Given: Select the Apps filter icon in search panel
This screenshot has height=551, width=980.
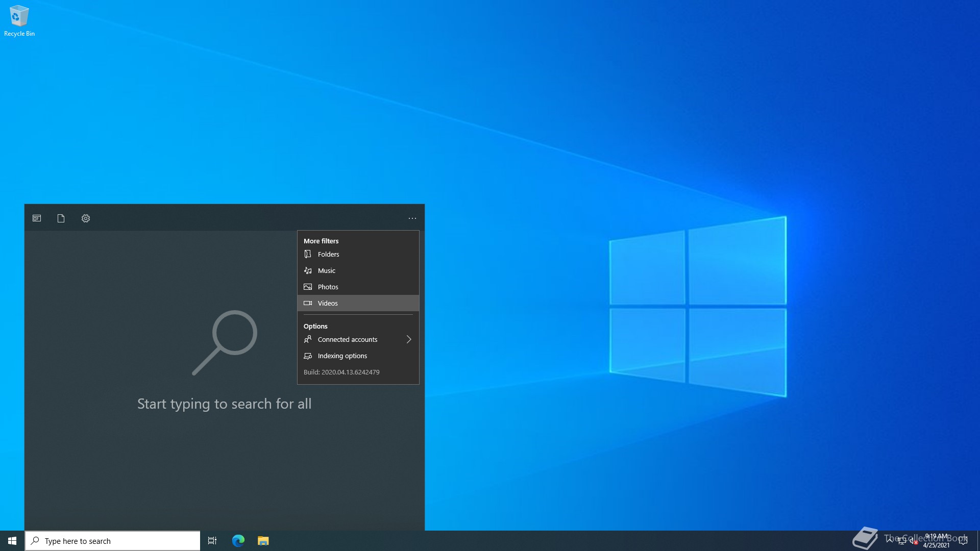Looking at the screenshot, I should (37, 218).
